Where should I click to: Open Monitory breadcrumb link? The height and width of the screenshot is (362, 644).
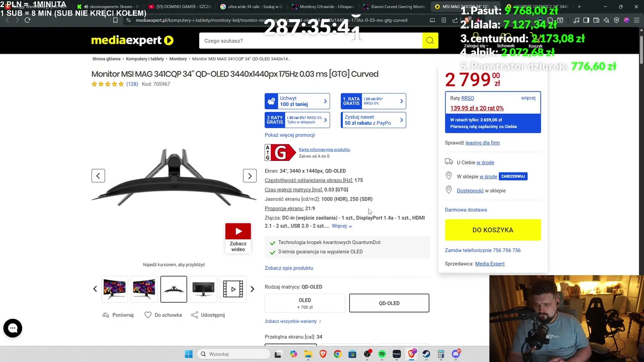tap(178, 59)
